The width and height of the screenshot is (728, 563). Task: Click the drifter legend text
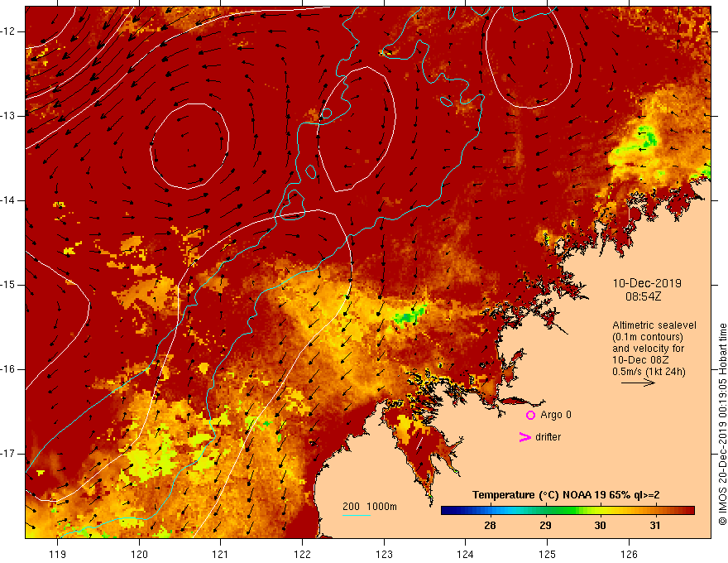[548, 437]
